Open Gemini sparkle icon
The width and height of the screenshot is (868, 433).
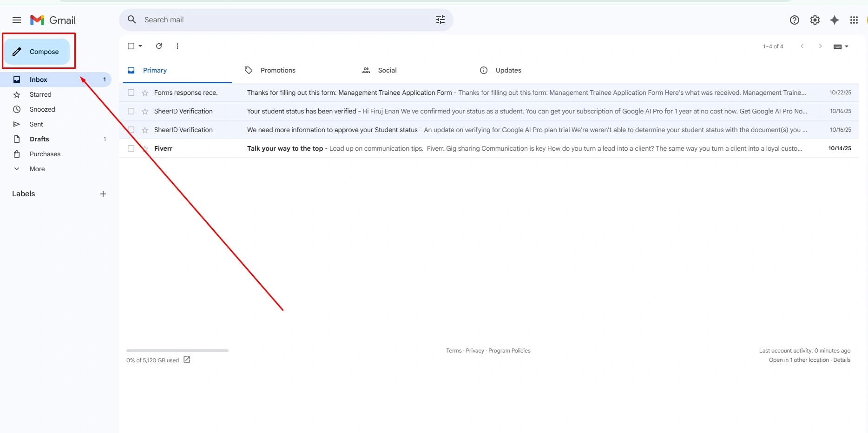pos(835,20)
